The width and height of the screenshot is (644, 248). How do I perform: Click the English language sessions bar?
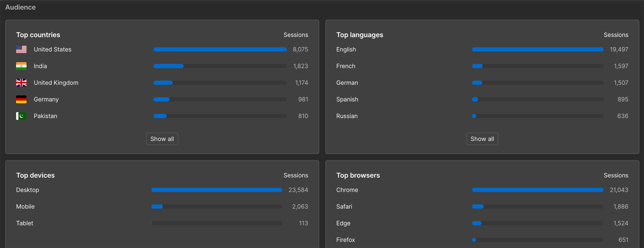tap(538, 49)
